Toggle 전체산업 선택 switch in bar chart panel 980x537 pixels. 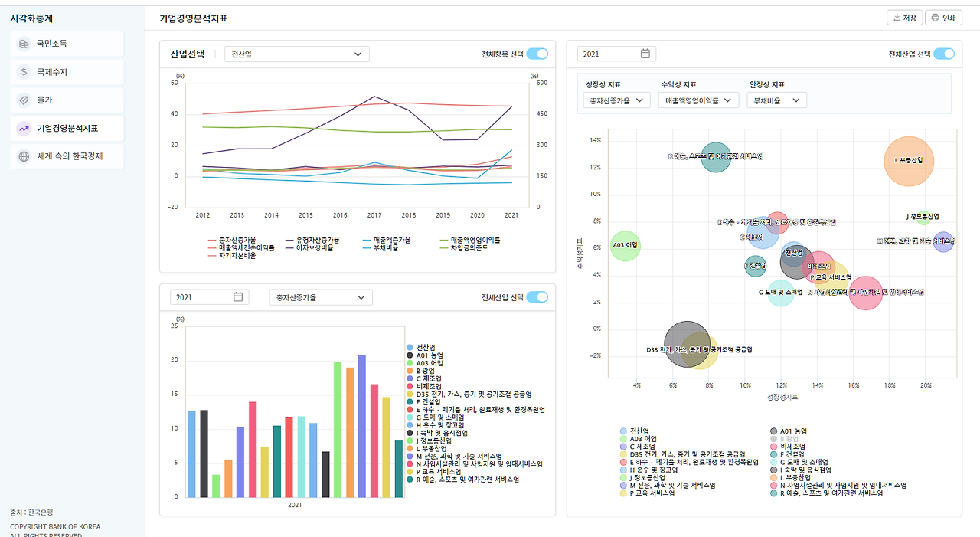(x=537, y=297)
